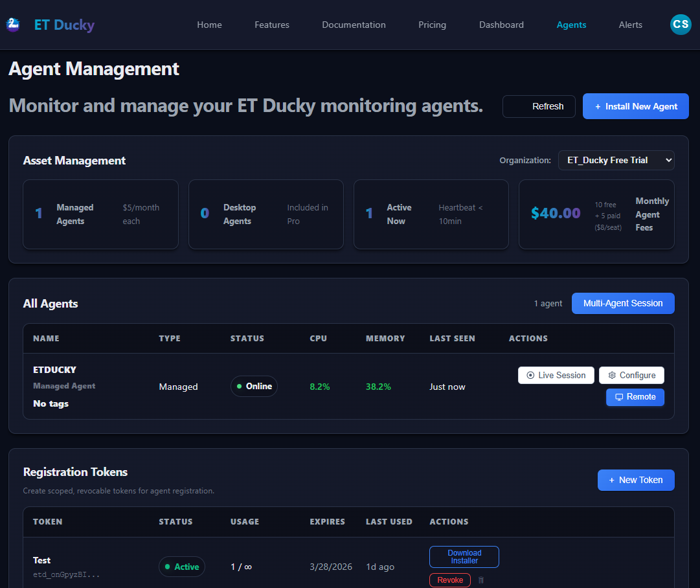Click the monitor icon on the Remote button
Viewport: 700px width, 588px height.
pyautogui.click(x=620, y=397)
